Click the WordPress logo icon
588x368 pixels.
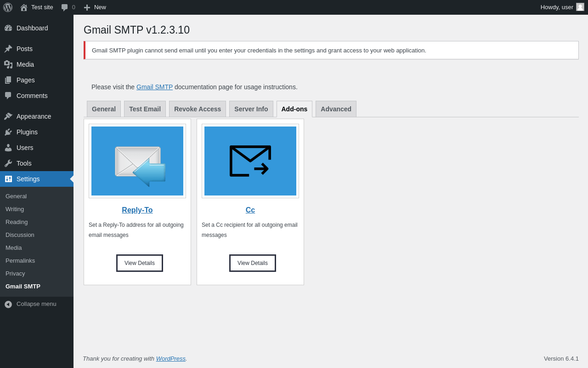(8, 7)
